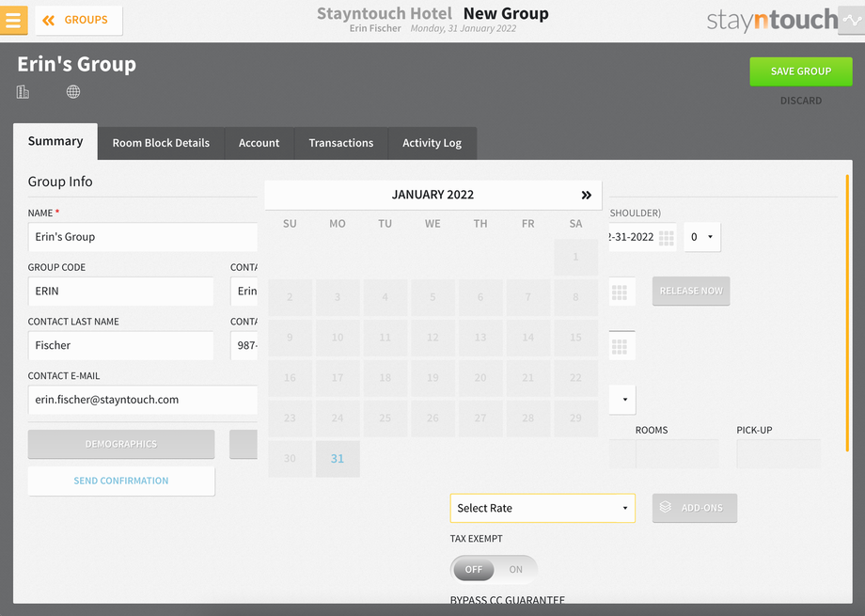
Task: Open the Transactions tab
Action: (341, 143)
